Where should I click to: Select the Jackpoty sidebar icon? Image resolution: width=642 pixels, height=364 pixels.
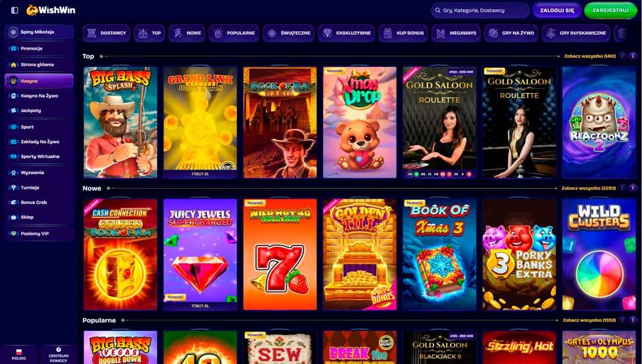[13, 111]
